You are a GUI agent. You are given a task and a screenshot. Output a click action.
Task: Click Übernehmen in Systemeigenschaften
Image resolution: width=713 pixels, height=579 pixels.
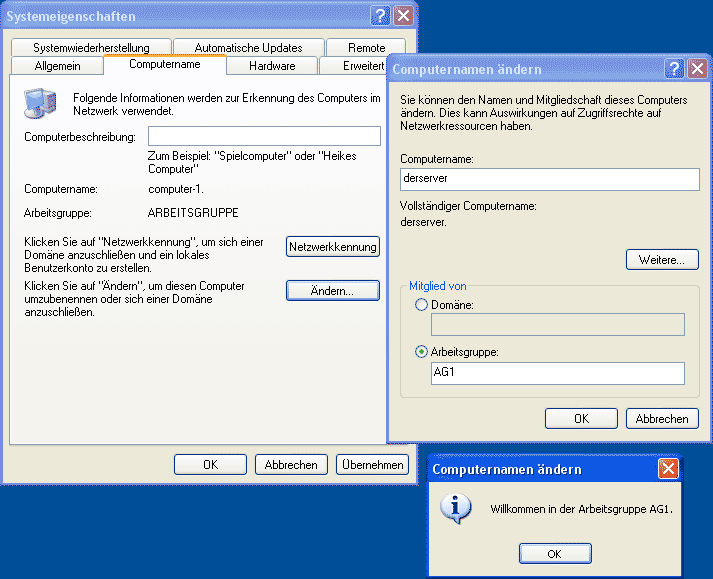pos(372,464)
